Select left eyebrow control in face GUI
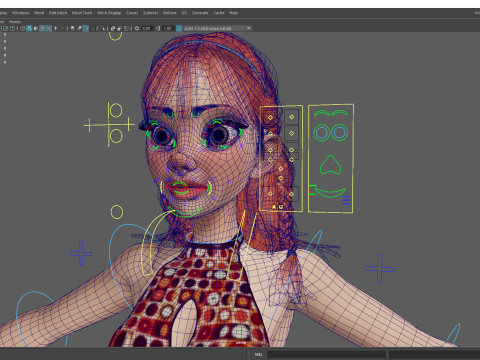 pyautogui.click(x=322, y=113)
